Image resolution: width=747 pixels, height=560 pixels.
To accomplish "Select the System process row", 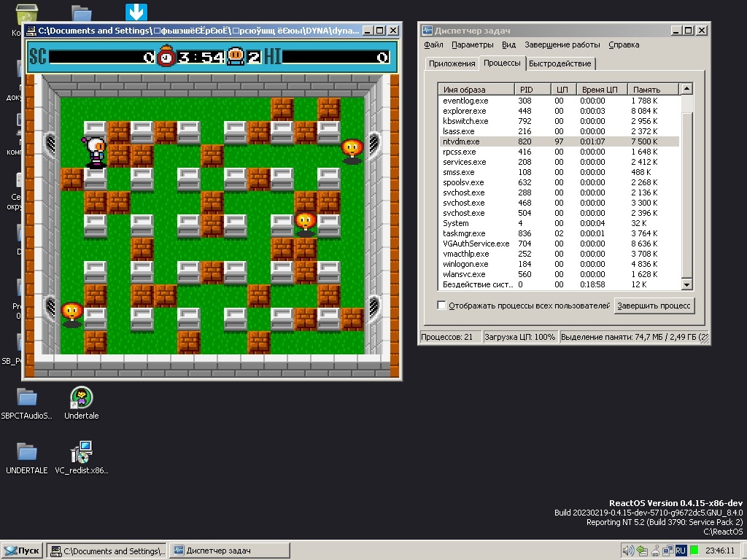I will (559, 223).
